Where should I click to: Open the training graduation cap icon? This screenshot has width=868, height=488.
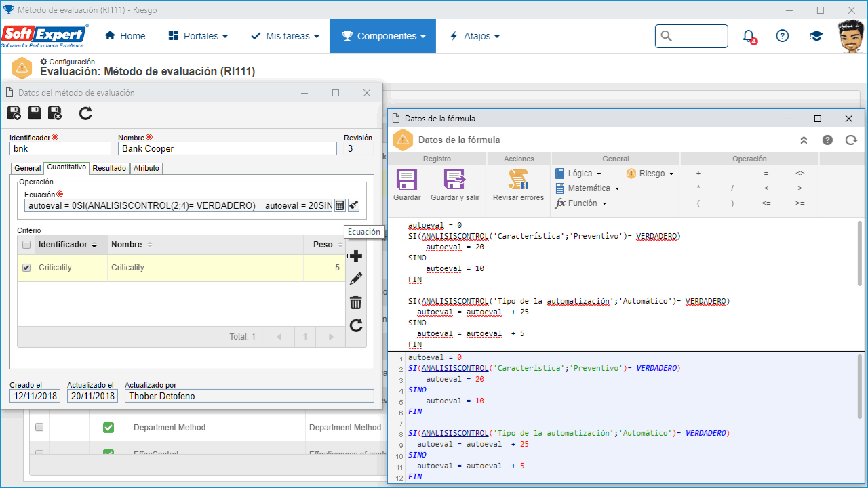(x=816, y=36)
